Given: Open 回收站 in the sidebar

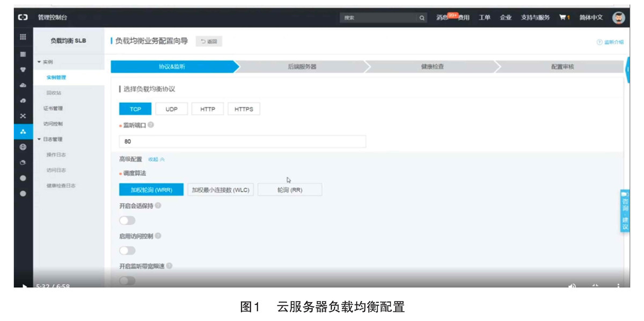Looking at the screenshot, I should click(x=54, y=93).
